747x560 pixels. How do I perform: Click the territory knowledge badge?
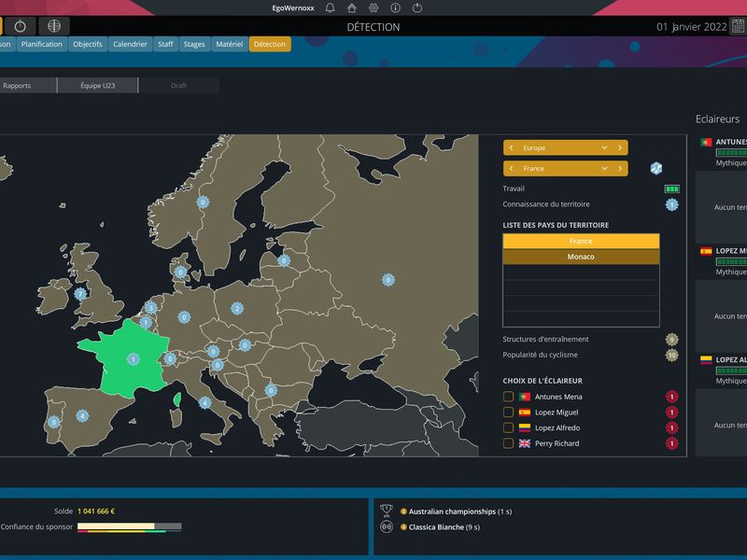point(671,204)
